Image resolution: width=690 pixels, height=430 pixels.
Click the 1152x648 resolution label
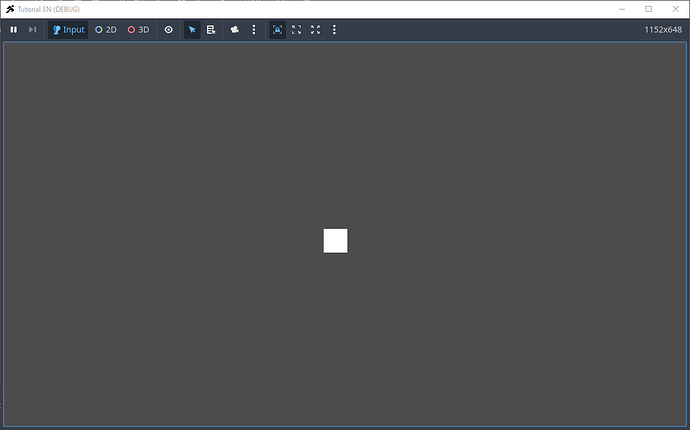point(664,30)
